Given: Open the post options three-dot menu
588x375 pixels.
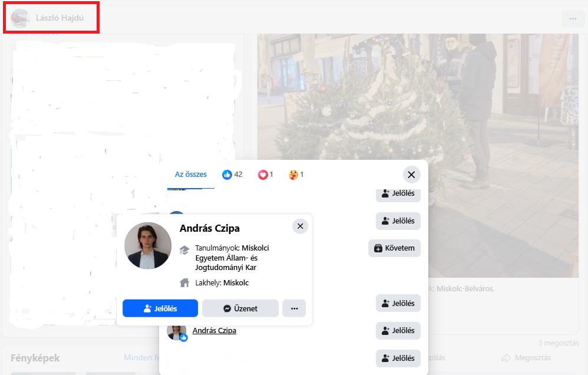Looking at the screenshot, I should click(x=573, y=18).
